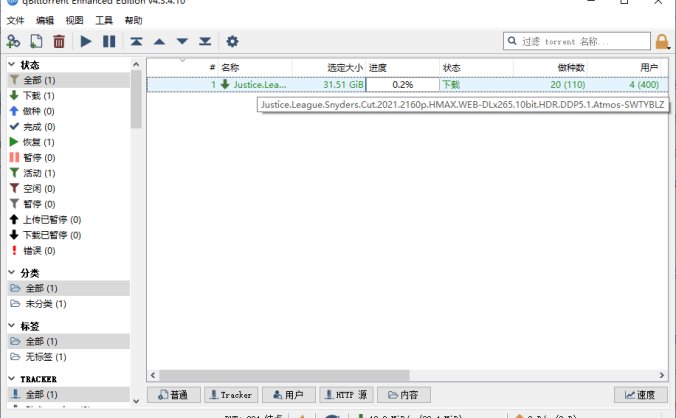676x418 pixels.
Task: Collapse the 分类 section
Action: (x=12, y=272)
